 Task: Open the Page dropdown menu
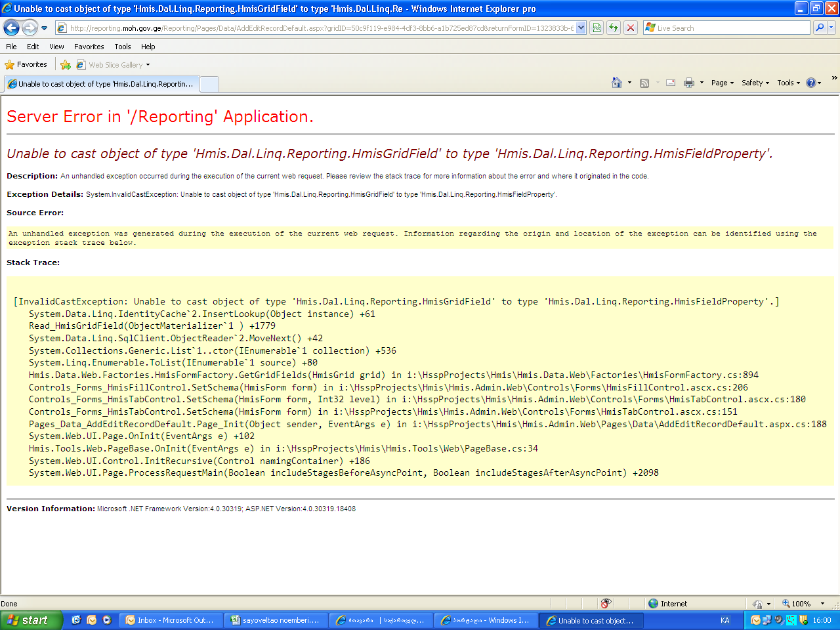tap(722, 83)
